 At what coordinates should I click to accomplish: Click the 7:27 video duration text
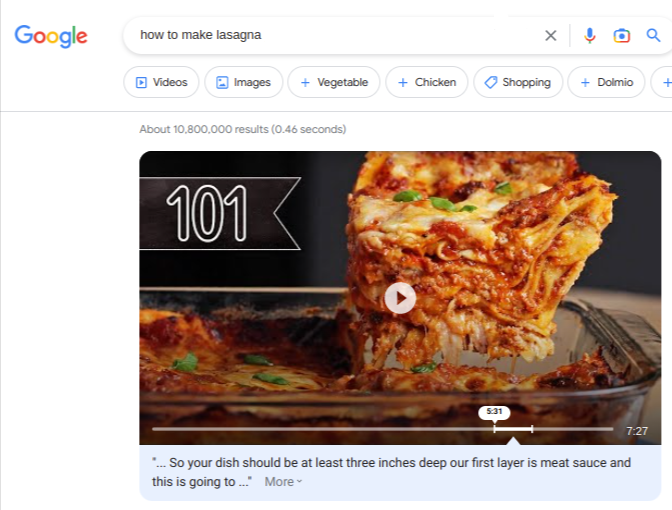coord(637,431)
